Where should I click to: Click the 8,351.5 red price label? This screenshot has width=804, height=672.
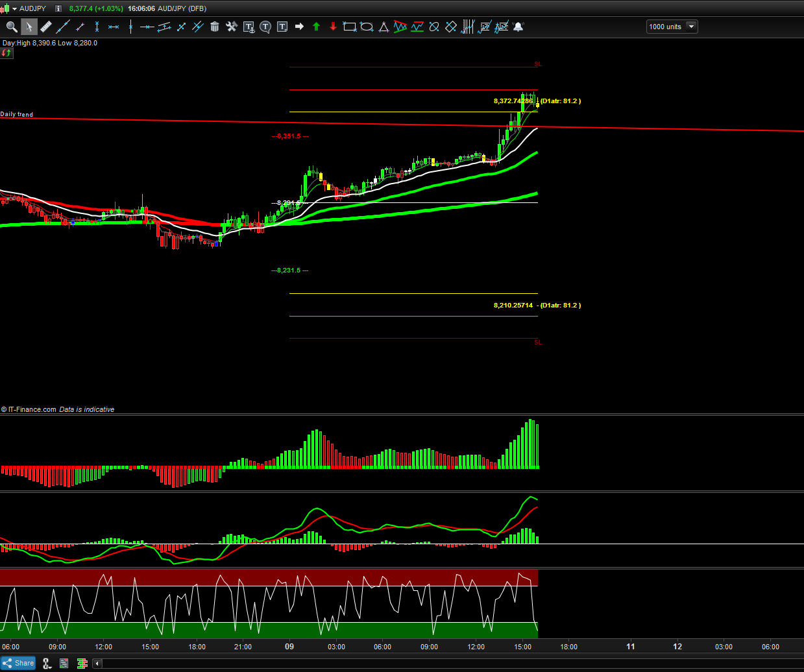[x=290, y=136]
